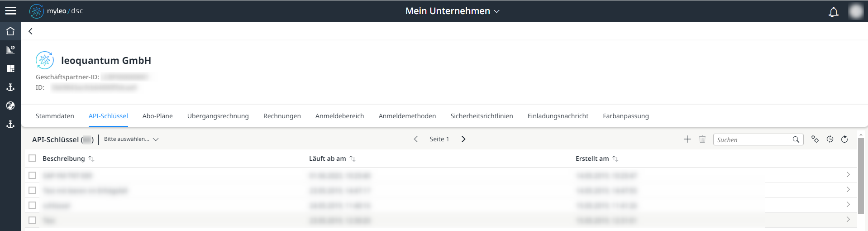Open the dashboard tiles sidebar icon
The image size is (868, 231).
tap(10, 68)
